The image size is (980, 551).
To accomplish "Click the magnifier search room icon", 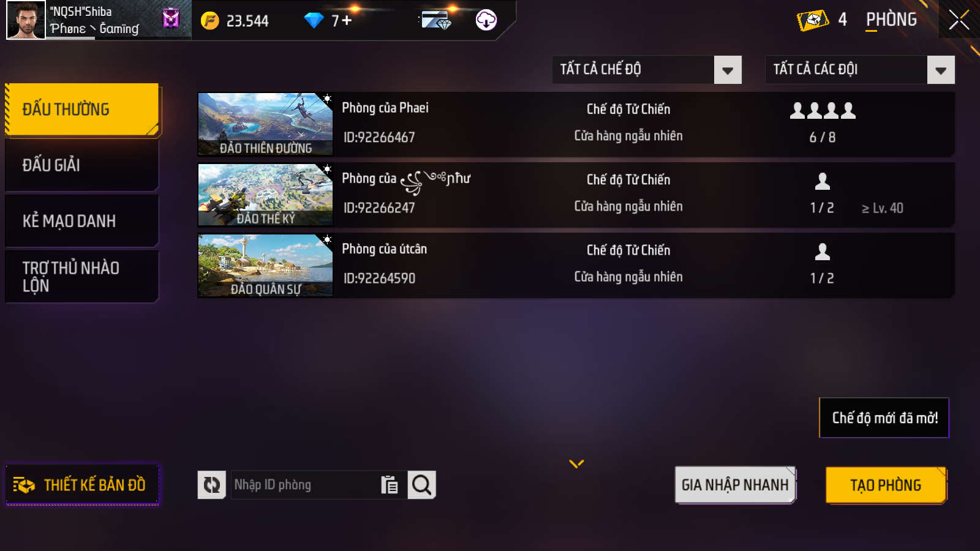I will (x=422, y=485).
